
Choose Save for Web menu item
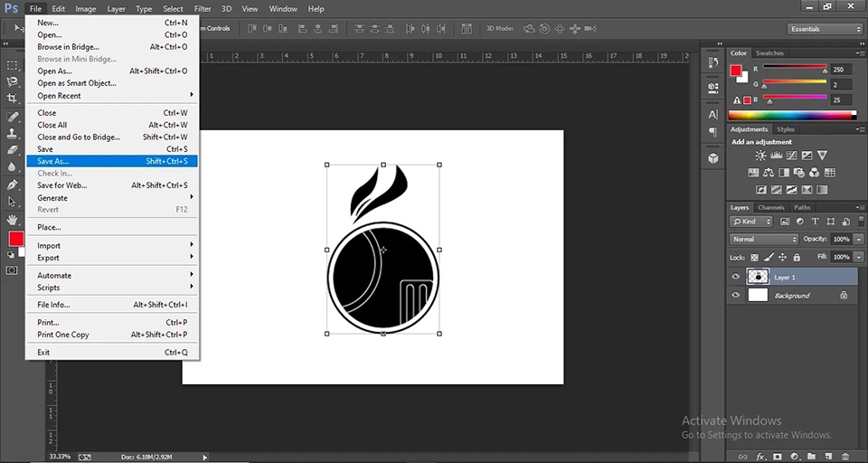[112, 185]
